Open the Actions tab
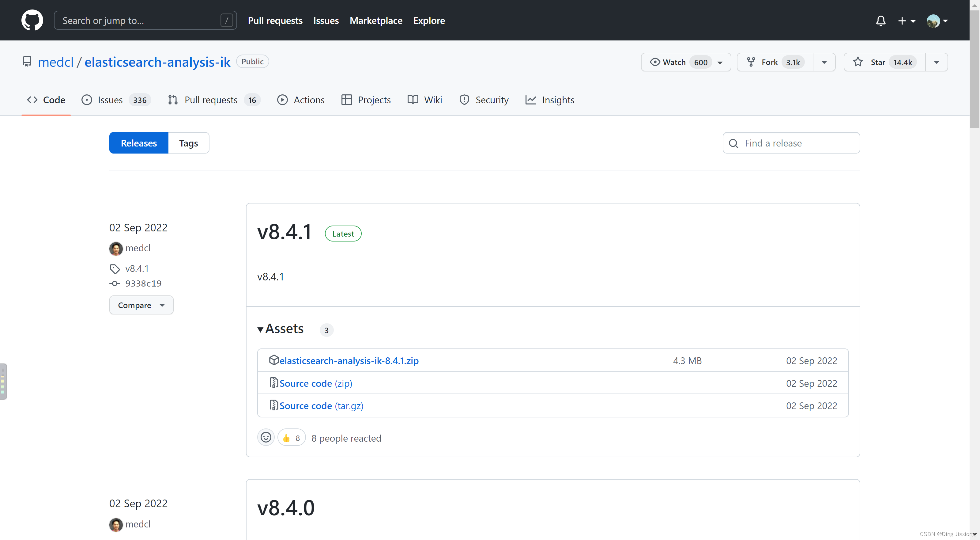Image resolution: width=980 pixels, height=540 pixels. coord(300,100)
